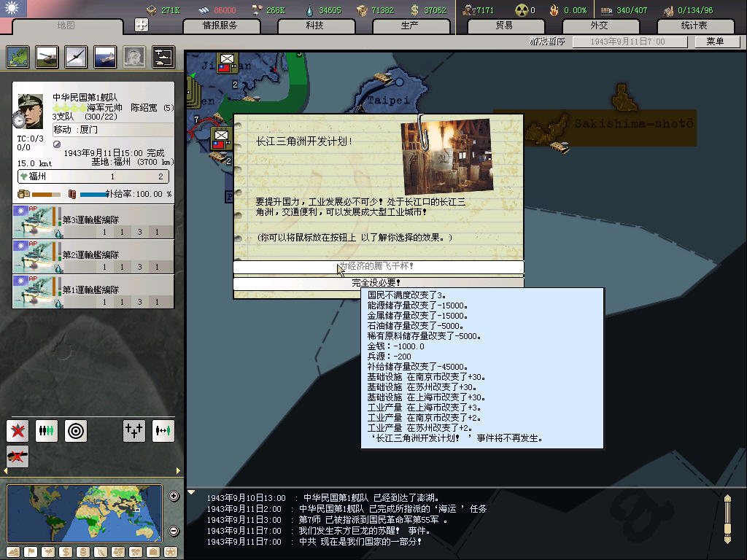747x560 pixels.
Task: Click the steel mill event photo
Action: [x=447, y=157]
